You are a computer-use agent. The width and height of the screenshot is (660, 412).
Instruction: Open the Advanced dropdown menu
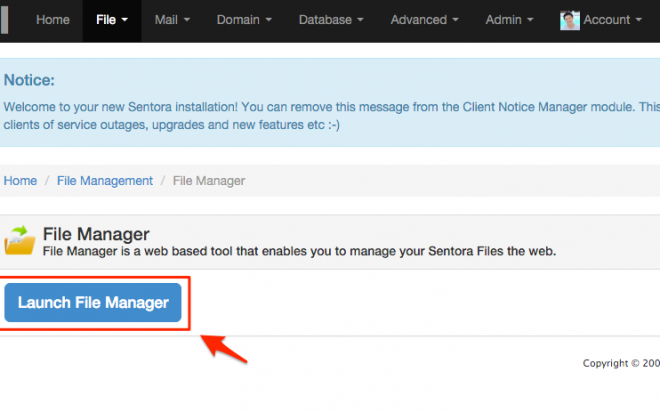[x=424, y=20]
